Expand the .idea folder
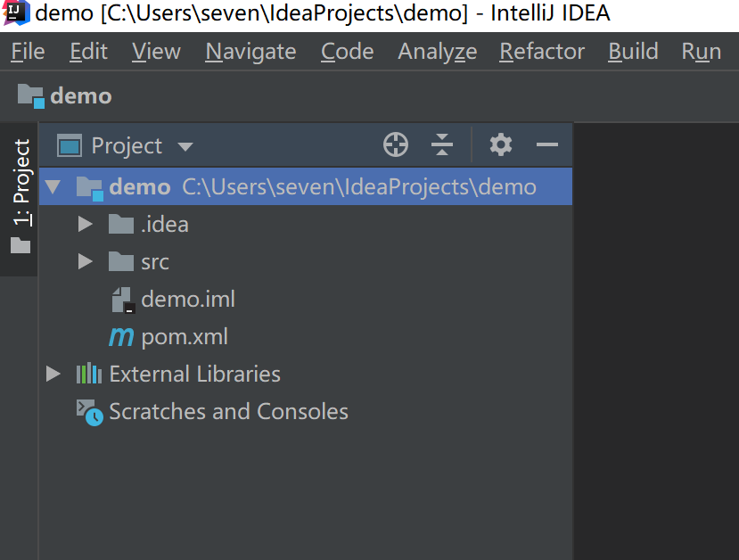This screenshot has width=739, height=560. click(x=85, y=224)
